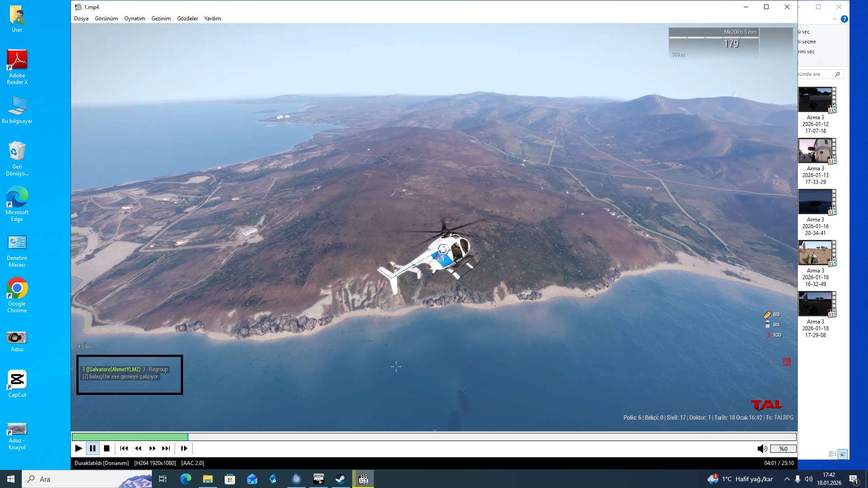The image size is (868, 488).
Task: Show hidden system tray icons
Action: (787, 479)
